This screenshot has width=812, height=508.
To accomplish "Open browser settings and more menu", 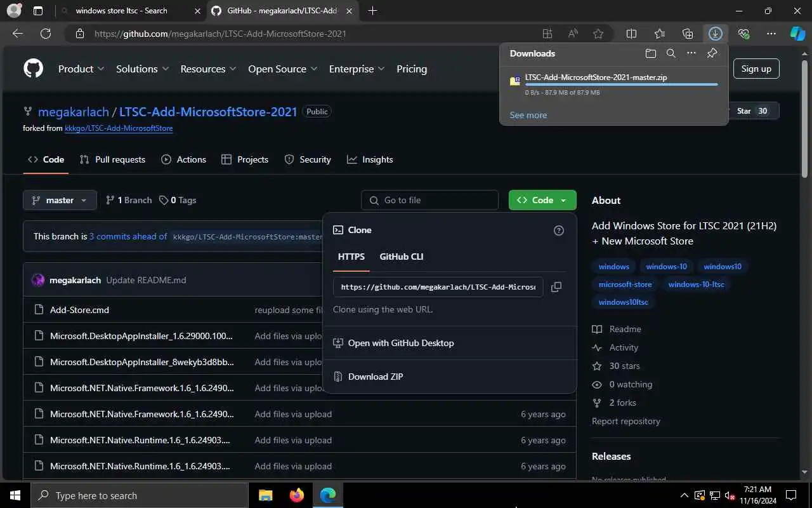I will click(x=771, y=34).
